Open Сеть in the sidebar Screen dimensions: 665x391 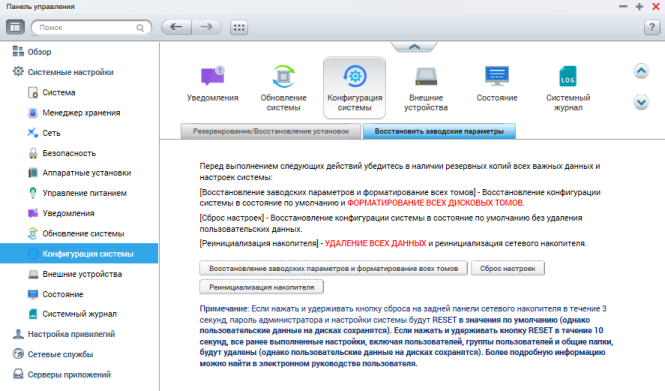click(51, 133)
